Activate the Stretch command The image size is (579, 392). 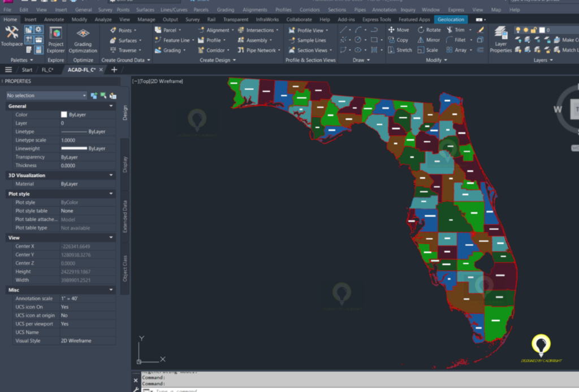coord(403,49)
